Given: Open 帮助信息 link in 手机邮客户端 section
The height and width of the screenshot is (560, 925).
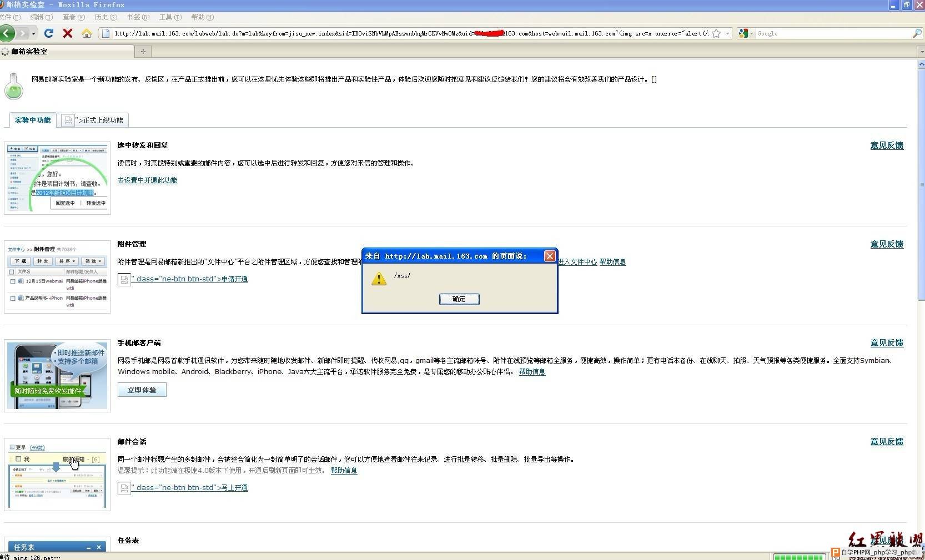Looking at the screenshot, I should point(532,372).
